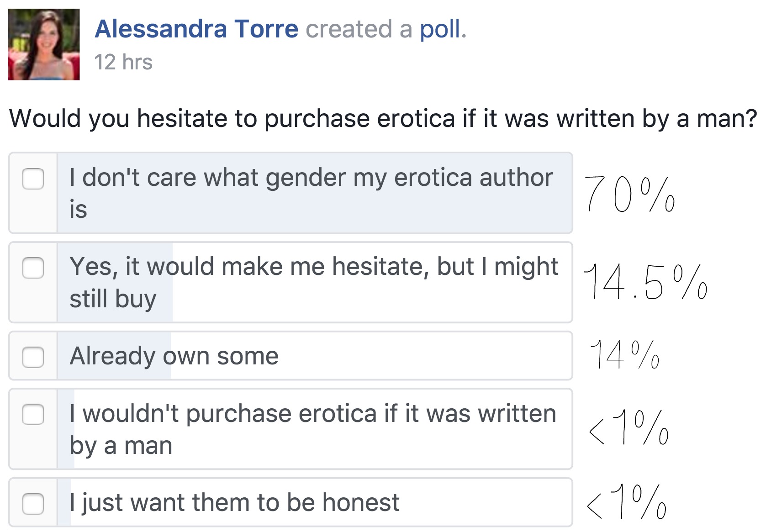The width and height of the screenshot is (771, 532).
Task: Check "I don't care what gender" option
Action: pos(33,179)
